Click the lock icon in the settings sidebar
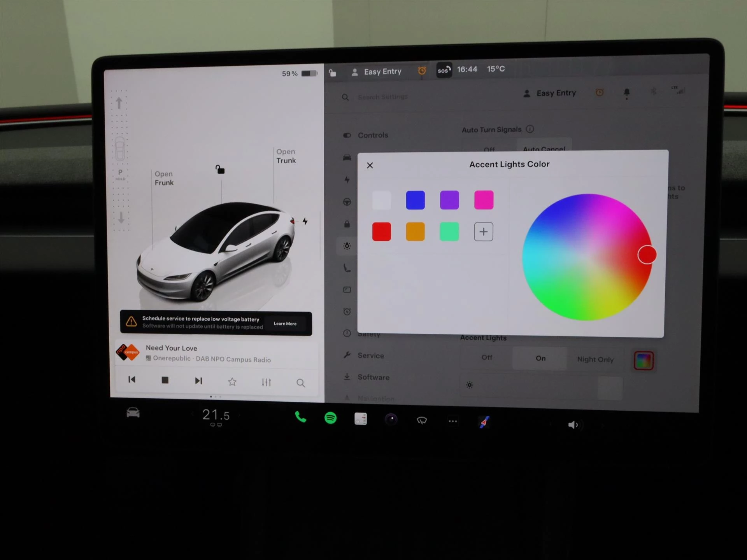The height and width of the screenshot is (560, 747). (347, 224)
